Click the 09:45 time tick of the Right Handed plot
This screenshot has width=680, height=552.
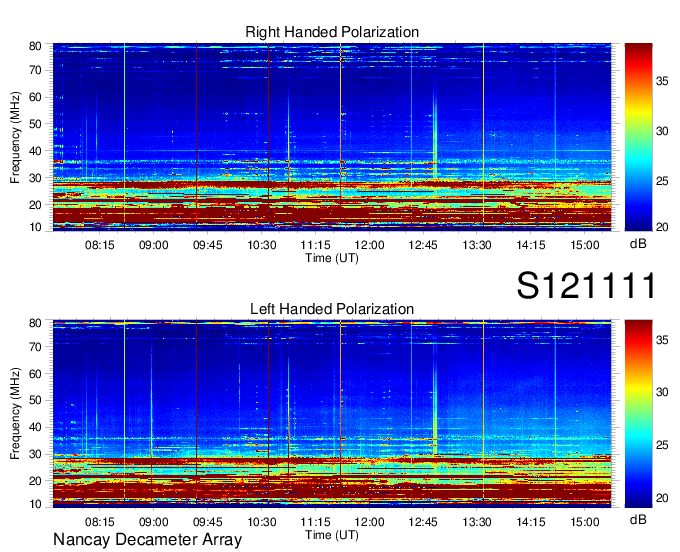pos(208,245)
